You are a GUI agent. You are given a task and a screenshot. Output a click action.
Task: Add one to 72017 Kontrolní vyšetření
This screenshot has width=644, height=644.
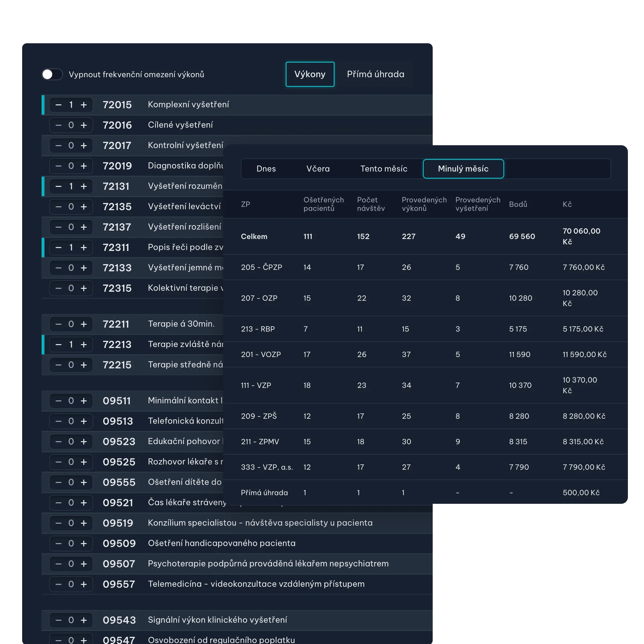[x=84, y=146]
